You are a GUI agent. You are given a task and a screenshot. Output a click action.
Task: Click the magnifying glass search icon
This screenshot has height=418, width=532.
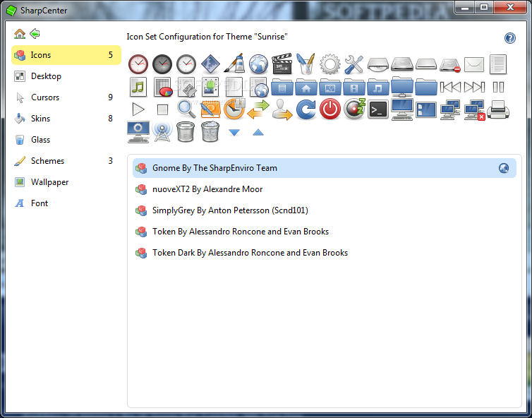[x=186, y=109]
